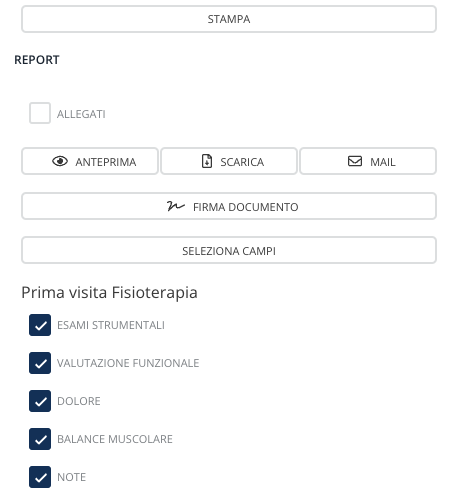Toggle off the Balance Muscolare checkbox
This screenshot has width=463, height=500.
40,439
